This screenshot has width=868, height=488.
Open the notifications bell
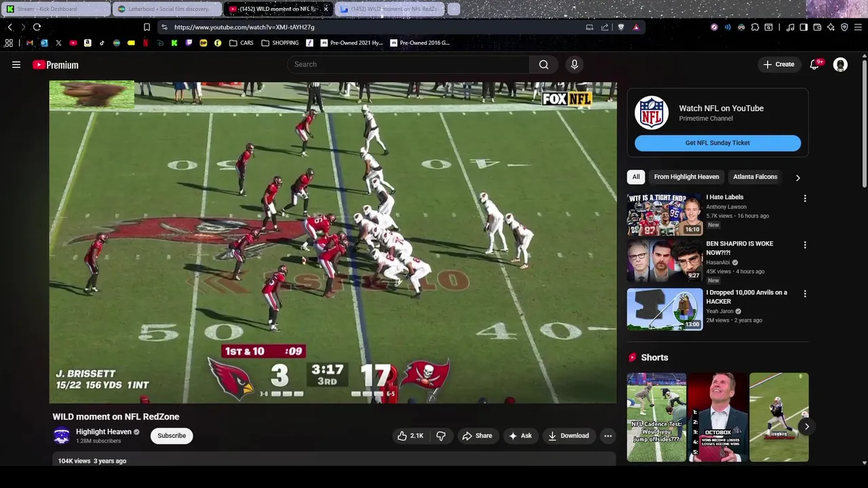[815, 64]
